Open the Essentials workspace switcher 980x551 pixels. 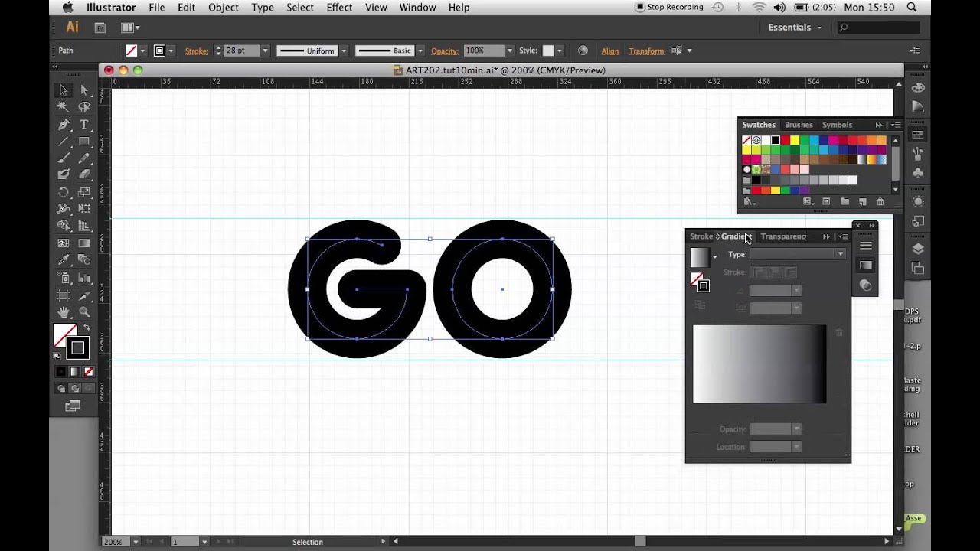click(795, 28)
